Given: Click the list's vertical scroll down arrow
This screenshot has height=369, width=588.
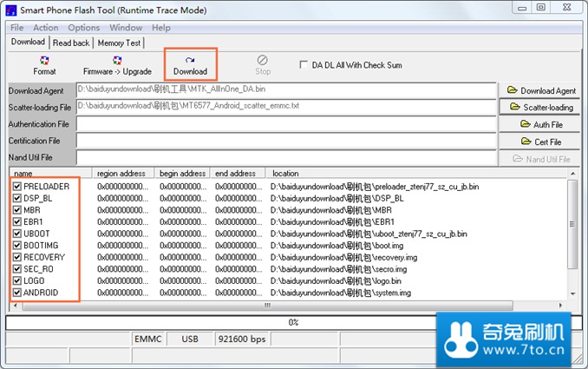Looking at the screenshot, I should [572, 294].
